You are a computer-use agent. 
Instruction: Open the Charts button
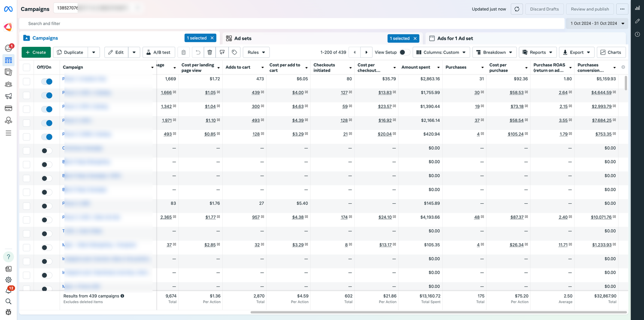(611, 52)
